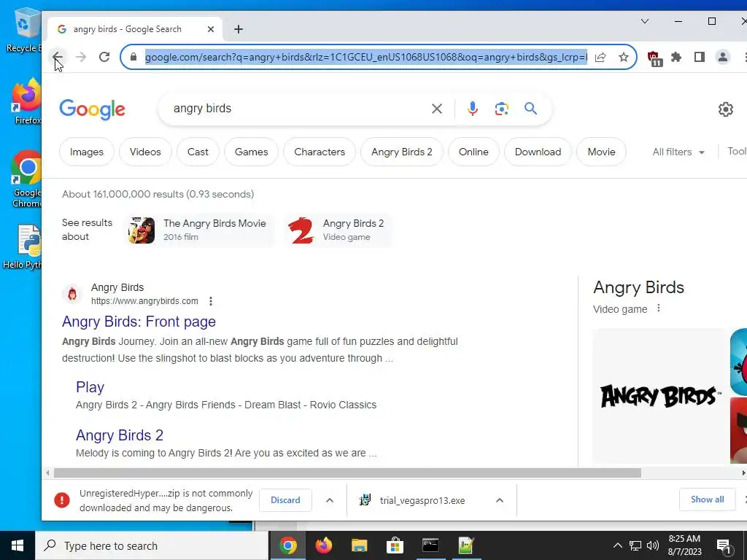Open The Angry Birds Movie 2016 film card
Screen dimensions: 747x560
pos(200,230)
